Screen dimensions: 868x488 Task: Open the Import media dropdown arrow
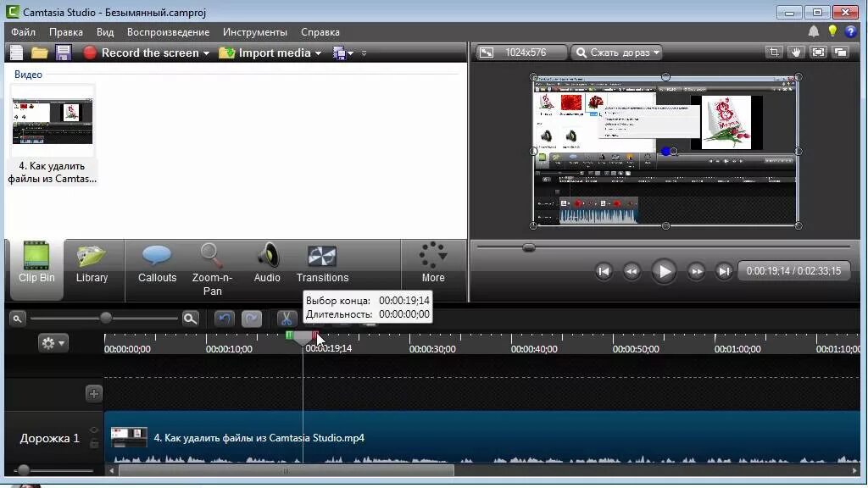(318, 53)
